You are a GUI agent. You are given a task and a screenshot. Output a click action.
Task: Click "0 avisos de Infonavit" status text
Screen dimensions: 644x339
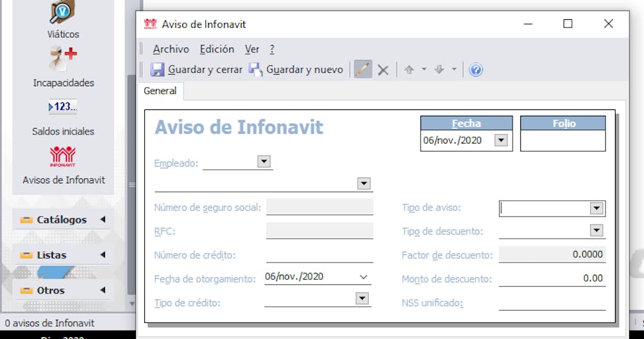50,324
